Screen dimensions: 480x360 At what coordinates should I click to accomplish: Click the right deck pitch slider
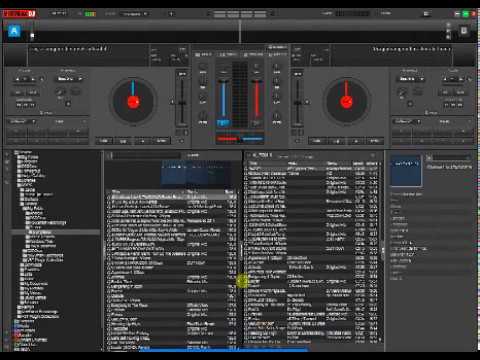[x=298, y=102]
